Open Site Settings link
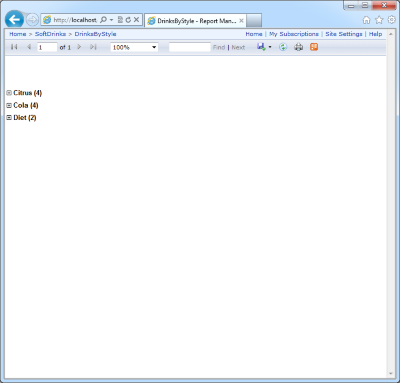The height and width of the screenshot is (383, 400). 344,34
